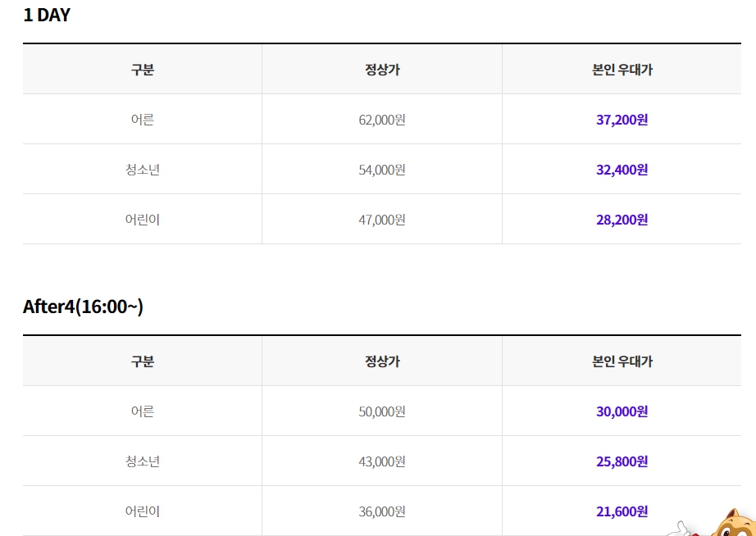Click the 28,200원 discounted price

coord(622,220)
